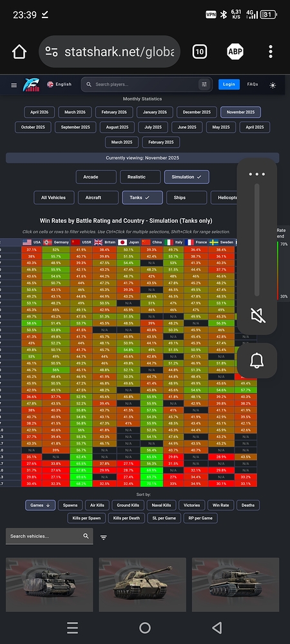This screenshot has height=644, width=290.
Task: Select the All Vehicles filter
Action: [53, 198]
